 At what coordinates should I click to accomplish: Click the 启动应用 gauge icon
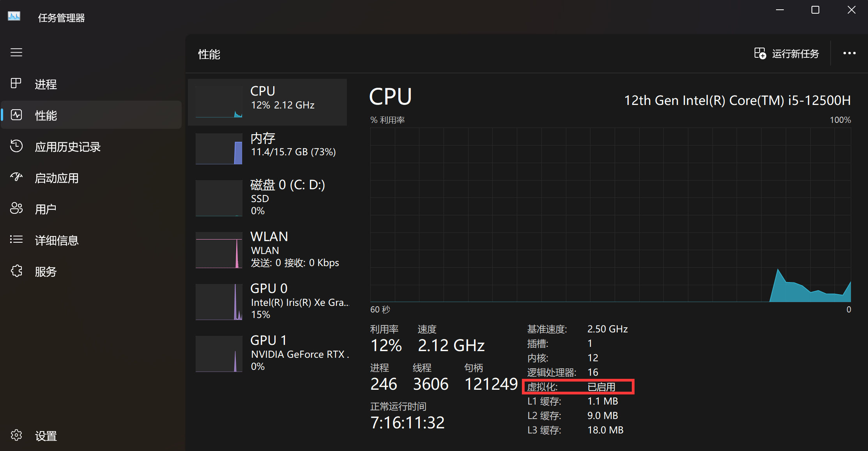[16, 177]
